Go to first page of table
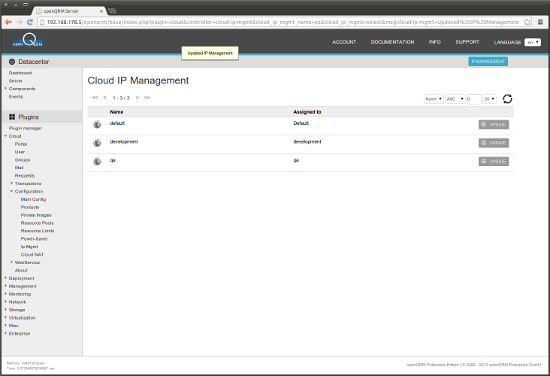The image size is (550, 376). pos(95,98)
